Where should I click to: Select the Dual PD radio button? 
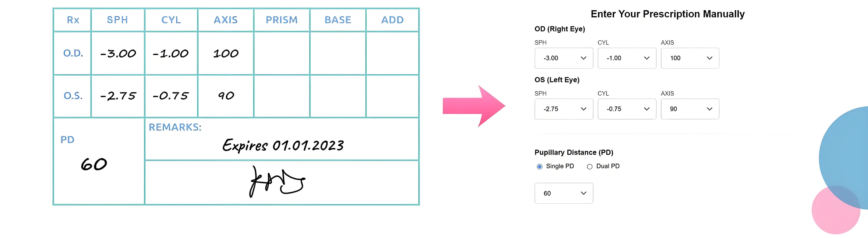[x=590, y=167]
